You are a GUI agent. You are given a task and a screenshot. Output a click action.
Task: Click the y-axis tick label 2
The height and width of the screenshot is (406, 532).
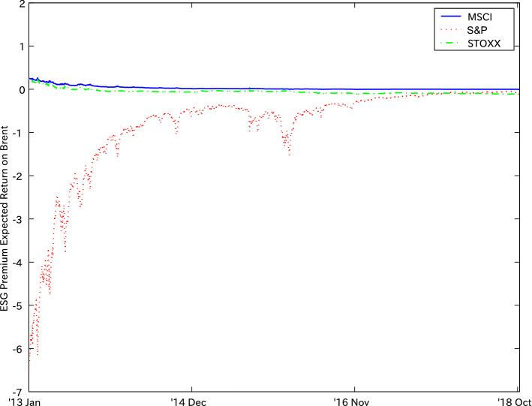tap(22, 4)
